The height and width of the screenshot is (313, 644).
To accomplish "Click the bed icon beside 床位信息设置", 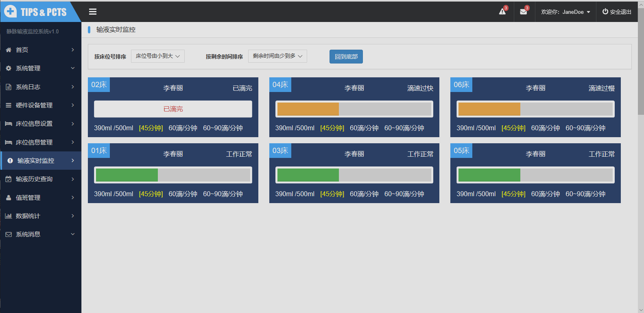I will pyautogui.click(x=9, y=123).
